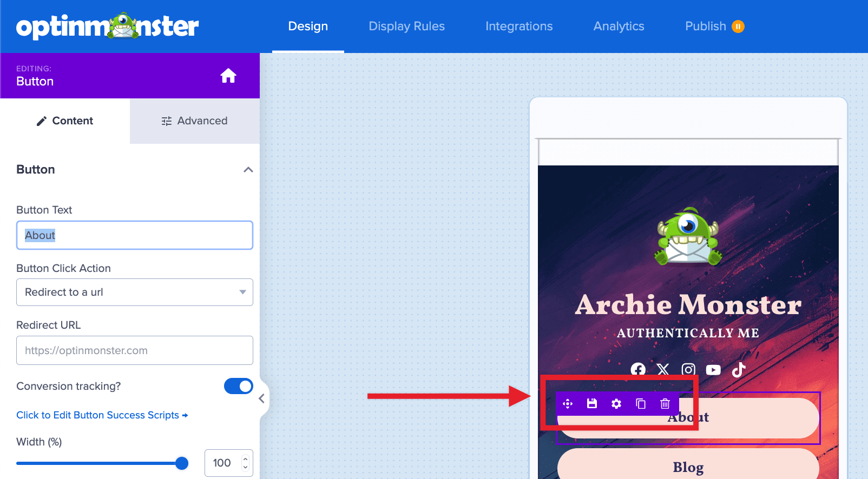The image size is (868, 479).
Task: Collapse the Button section chevron
Action: (248, 170)
